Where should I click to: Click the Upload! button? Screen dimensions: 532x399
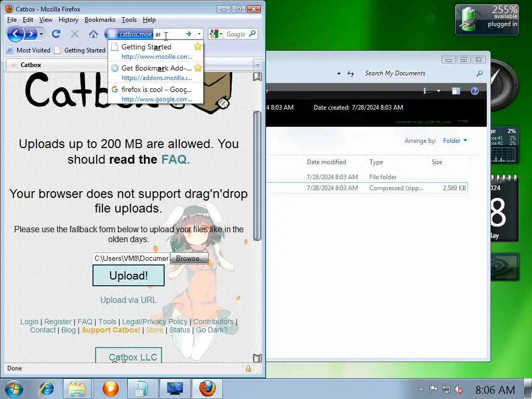click(129, 275)
